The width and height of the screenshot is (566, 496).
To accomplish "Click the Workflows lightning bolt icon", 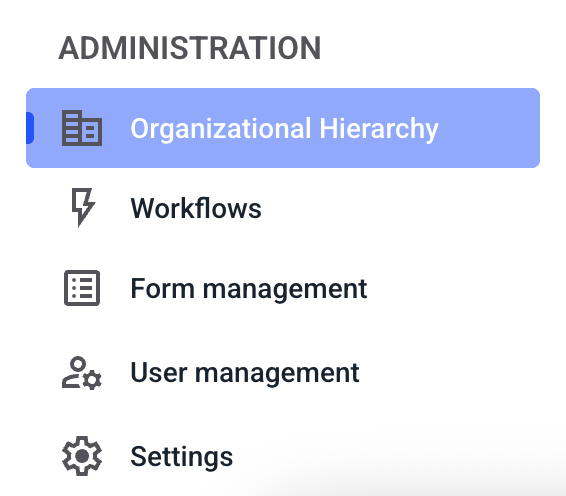I will [x=83, y=207].
